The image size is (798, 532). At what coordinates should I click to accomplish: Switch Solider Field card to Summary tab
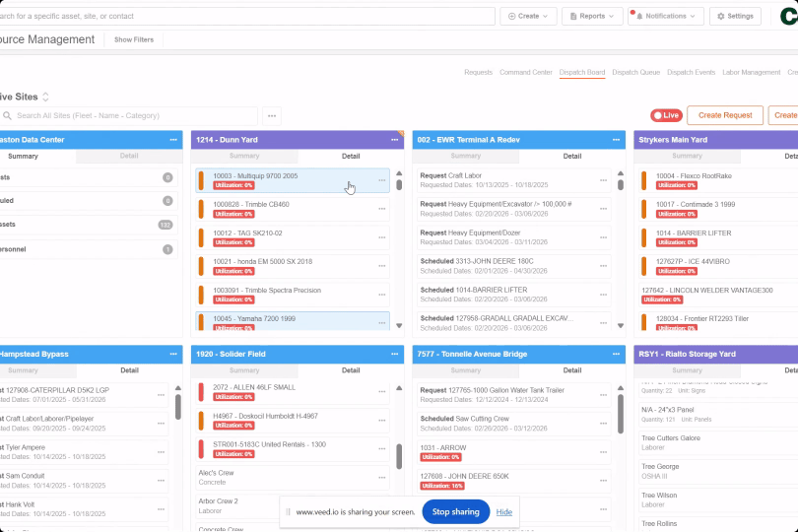pyautogui.click(x=244, y=370)
